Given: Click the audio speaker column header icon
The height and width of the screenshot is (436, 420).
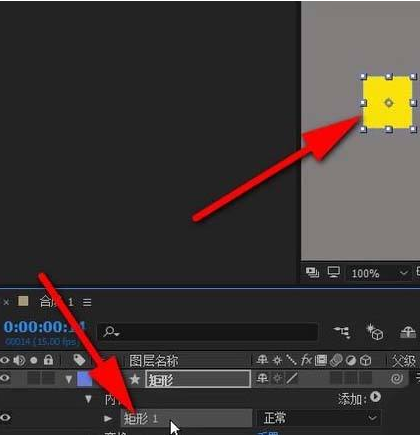Looking at the screenshot, I should coord(19,360).
